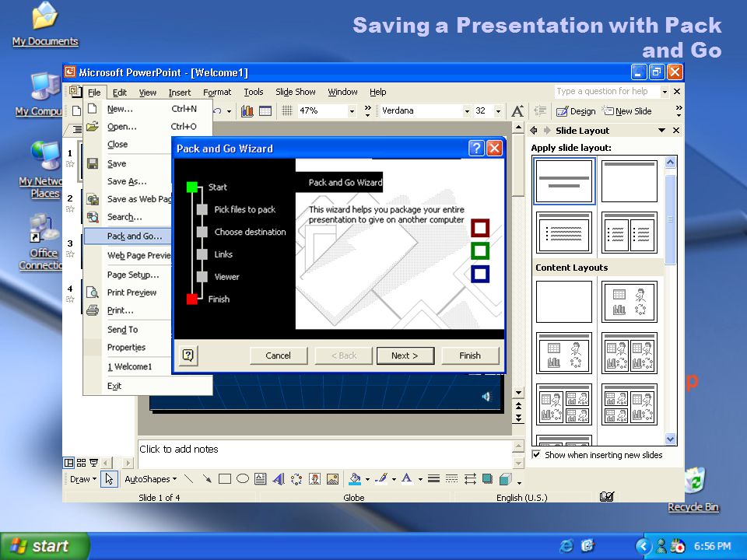This screenshot has height=560, width=747.
Task: Click Next in Pack and Go Wizard
Action: (405, 355)
